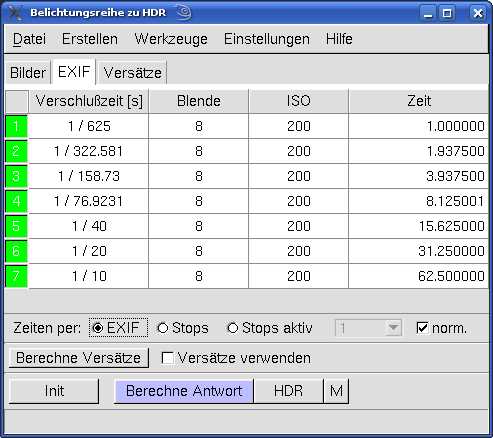The image size is (493, 438).
Task: Toggle green activation button for image 3
Action: click(16, 176)
